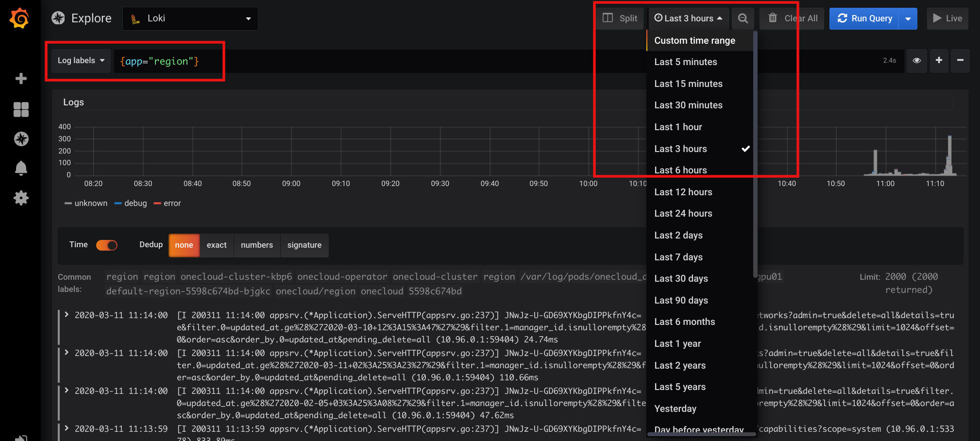Open the Loki data source dropdown
Viewport: 980px width, 441px height.
click(x=190, y=18)
